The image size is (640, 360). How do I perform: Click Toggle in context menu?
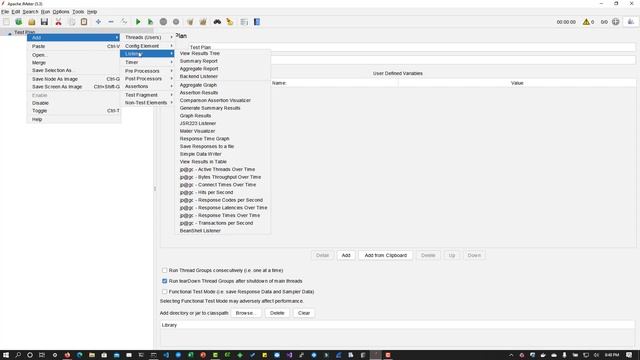(x=74, y=111)
